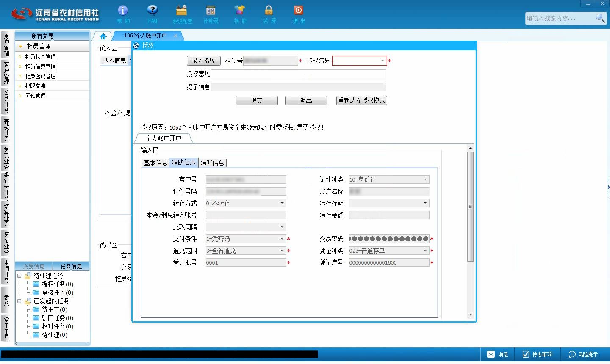Select 授权任务(0) tree item

[x=57, y=284]
